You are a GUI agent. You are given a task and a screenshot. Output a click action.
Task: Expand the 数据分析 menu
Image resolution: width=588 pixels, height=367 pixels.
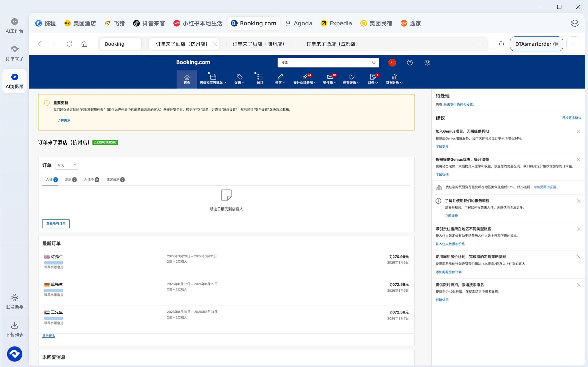point(394,79)
